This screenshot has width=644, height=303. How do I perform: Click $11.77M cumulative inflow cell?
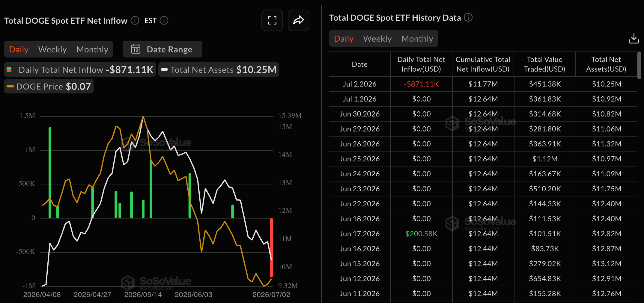click(483, 84)
